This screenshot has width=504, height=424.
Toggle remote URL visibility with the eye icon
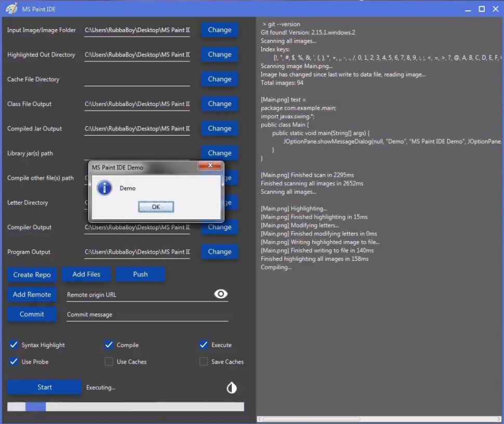(x=220, y=294)
